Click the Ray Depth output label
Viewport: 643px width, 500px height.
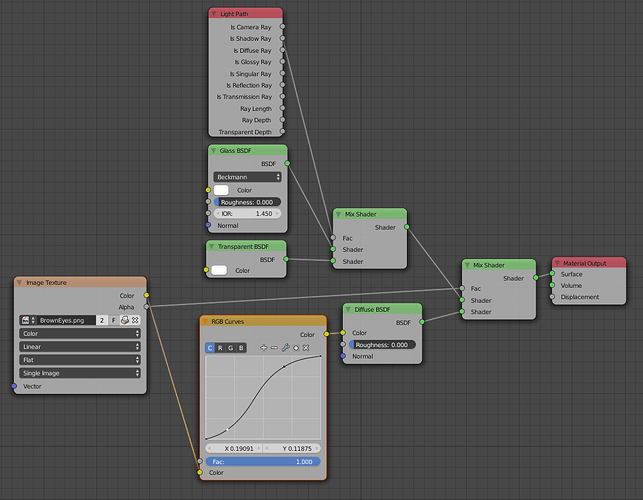[x=256, y=120]
